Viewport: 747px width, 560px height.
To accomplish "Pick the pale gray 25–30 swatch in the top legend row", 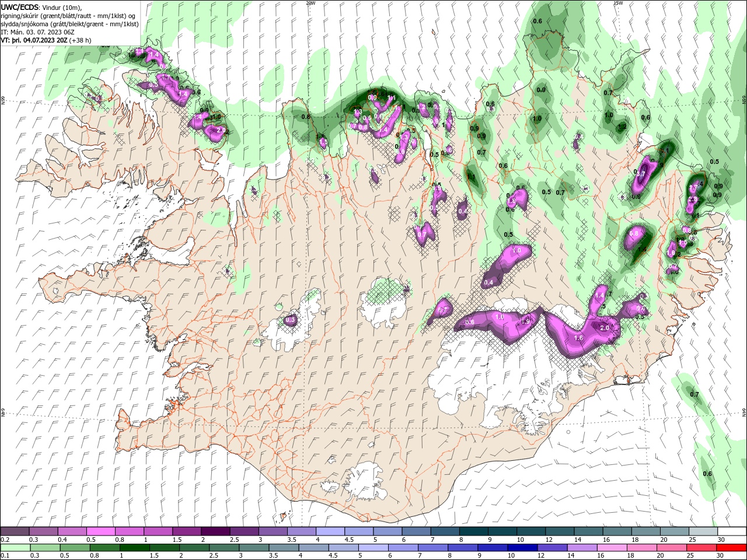I will [x=703, y=531].
